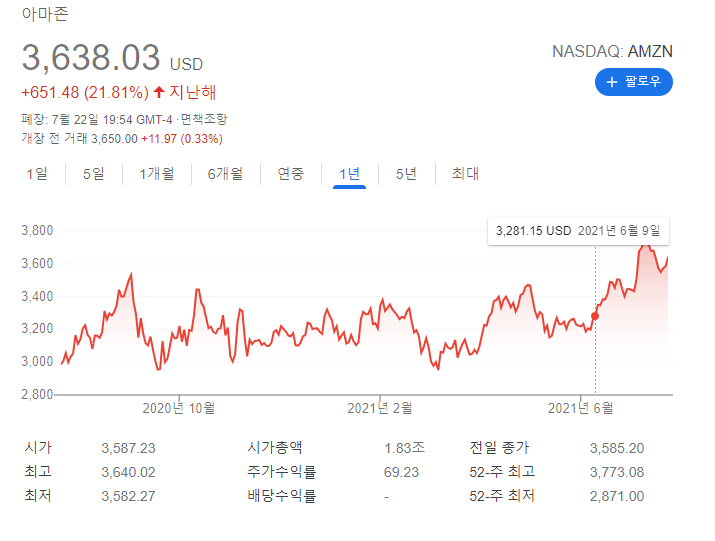Image resolution: width=715 pixels, height=541 pixels.
Task: Open the 연중 year-to-date tab
Action: (291, 174)
